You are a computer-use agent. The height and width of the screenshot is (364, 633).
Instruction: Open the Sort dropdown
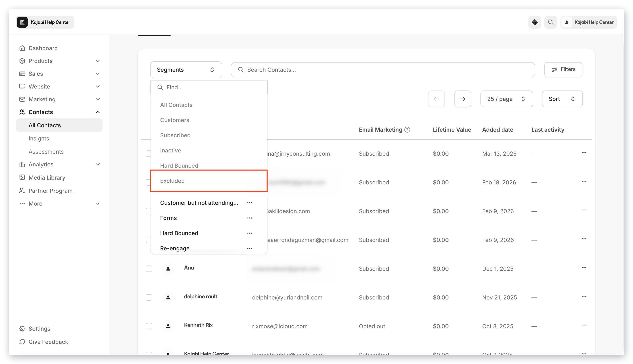coord(562,99)
